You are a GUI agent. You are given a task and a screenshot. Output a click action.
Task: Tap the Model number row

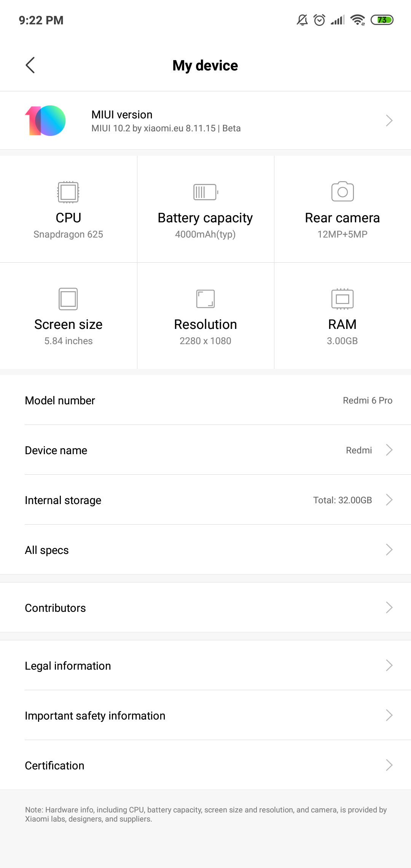click(205, 400)
